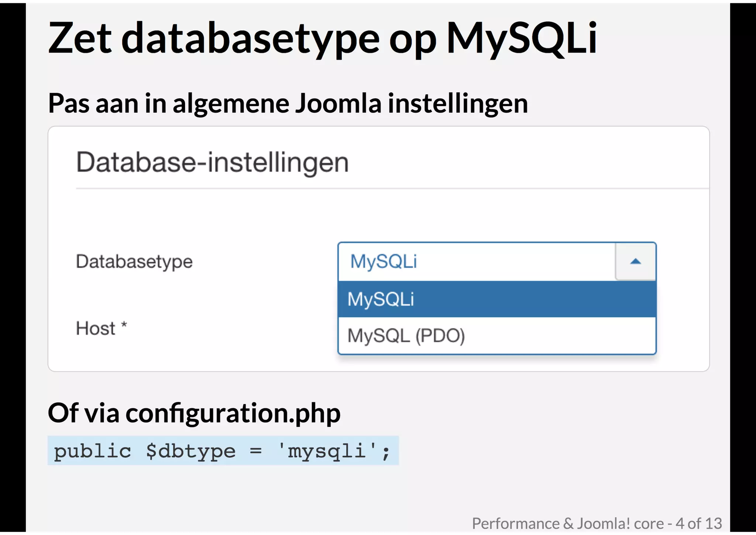Click the $dbtype variable in code line
Screen dimensions: 756x535
[x=190, y=451]
